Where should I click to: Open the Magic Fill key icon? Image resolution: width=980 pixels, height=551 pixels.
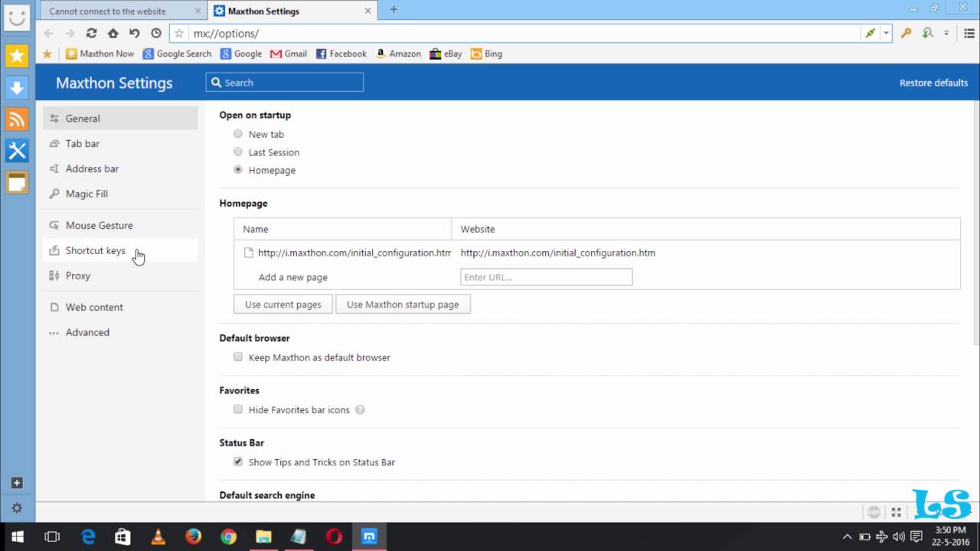click(x=906, y=33)
